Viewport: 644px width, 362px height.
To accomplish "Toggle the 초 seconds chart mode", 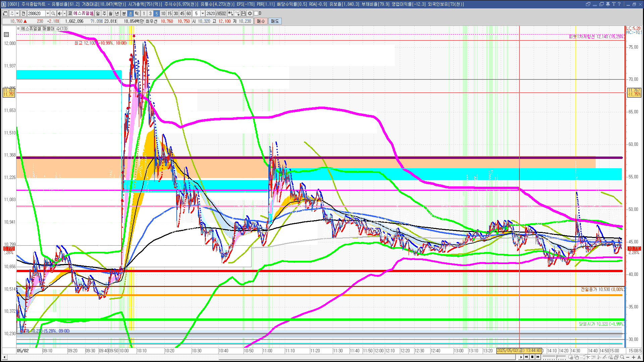I will (130, 13).
